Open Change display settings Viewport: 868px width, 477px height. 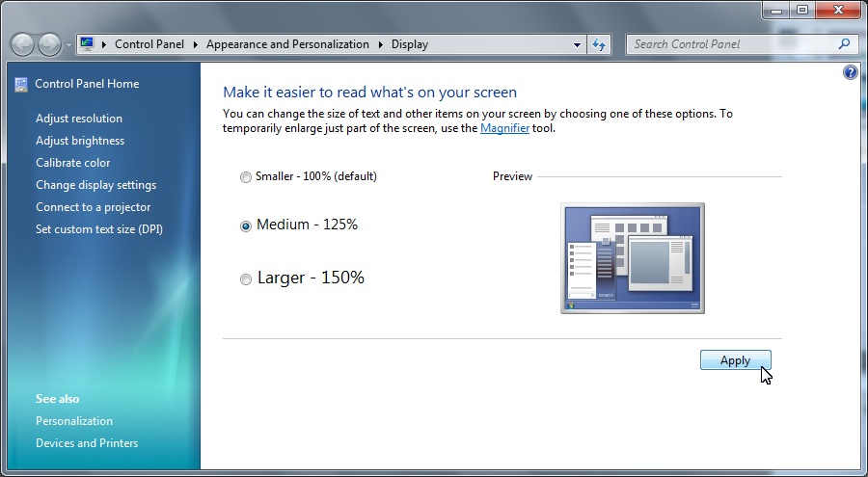click(96, 185)
